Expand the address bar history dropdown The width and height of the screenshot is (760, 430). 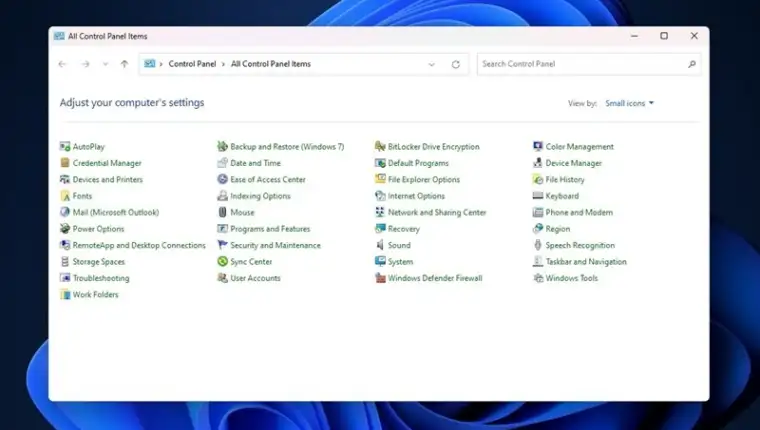pos(431,64)
